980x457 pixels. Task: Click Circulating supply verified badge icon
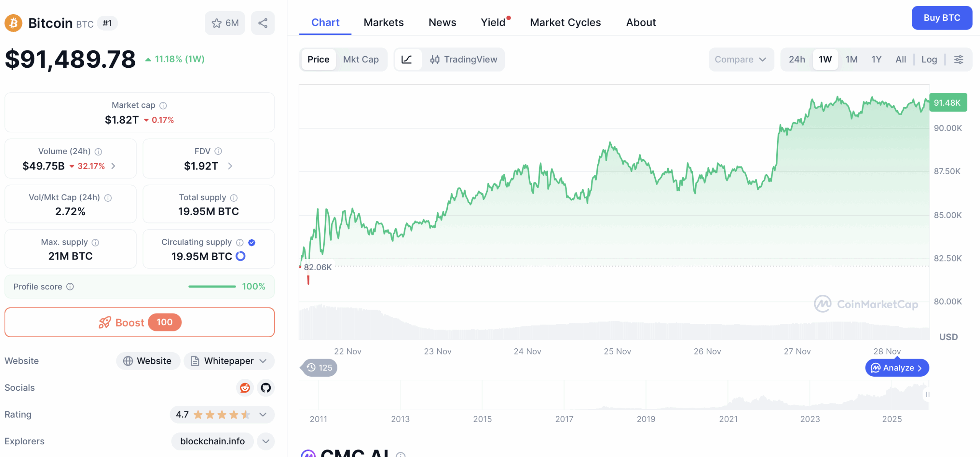coord(252,242)
